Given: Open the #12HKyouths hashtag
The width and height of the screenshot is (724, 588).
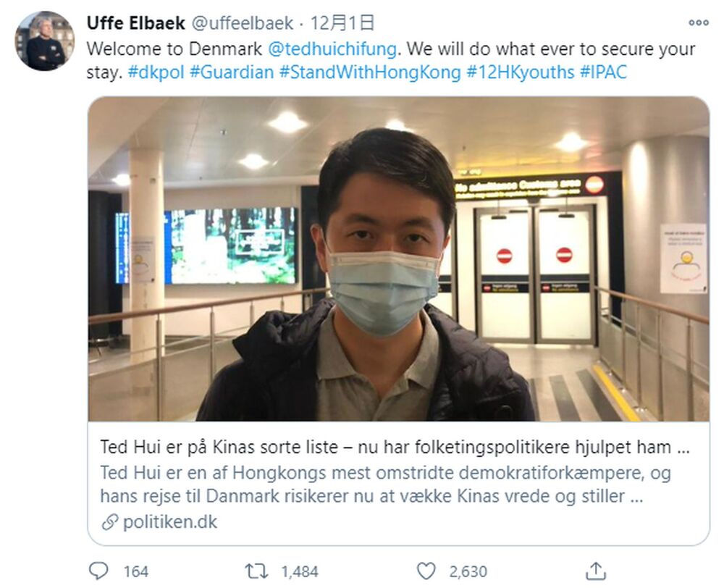Looking at the screenshot, I should (x=520, y=72).
